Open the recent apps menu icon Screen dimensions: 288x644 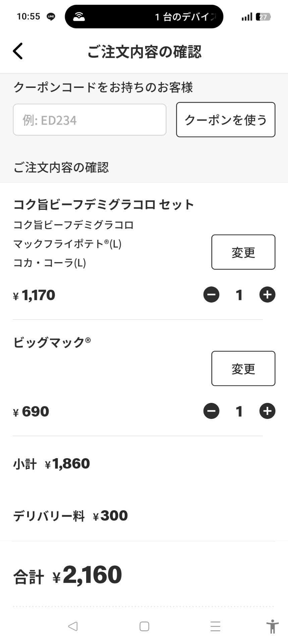coord(215,626)
